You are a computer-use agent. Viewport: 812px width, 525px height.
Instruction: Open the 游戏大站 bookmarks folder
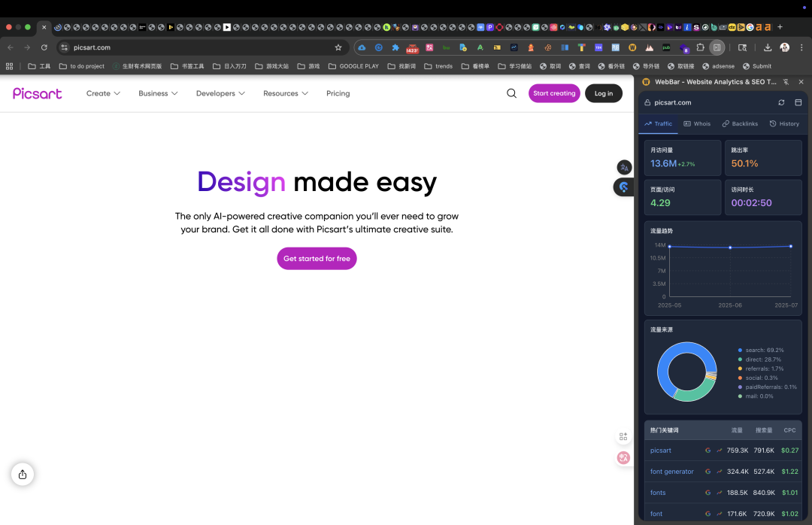tap(272, 66)
